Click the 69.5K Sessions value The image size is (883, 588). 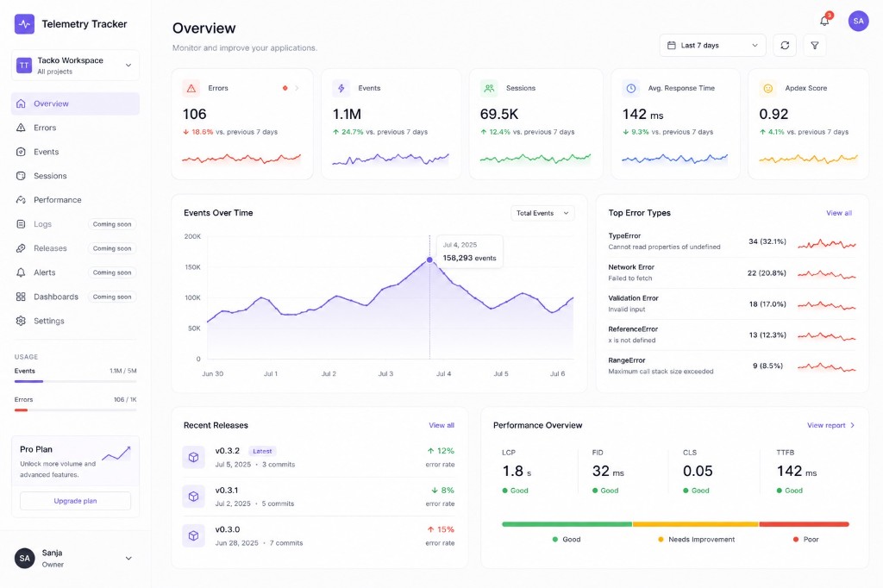click(499, 115)
